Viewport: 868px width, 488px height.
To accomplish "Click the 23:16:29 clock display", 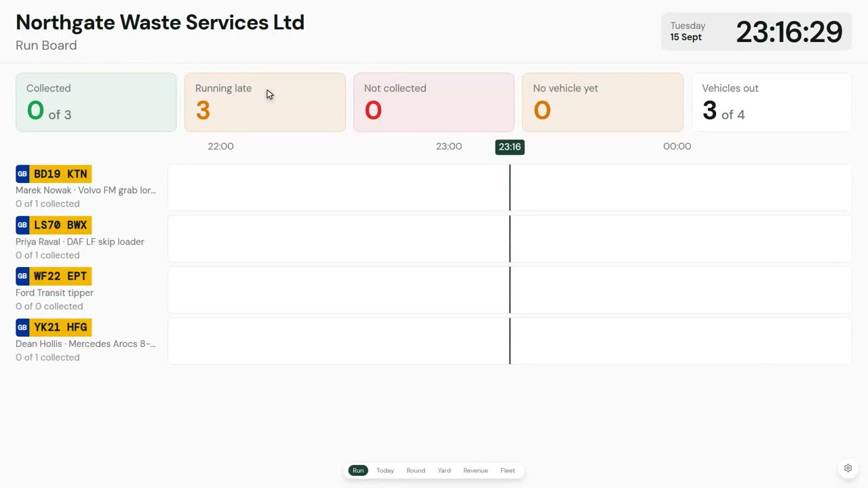I will coord(789,32).
